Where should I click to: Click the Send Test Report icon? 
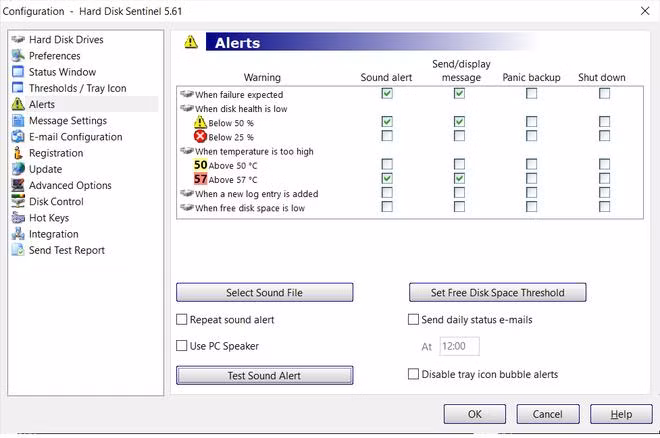pyautogui.click(x=18, y=251)
